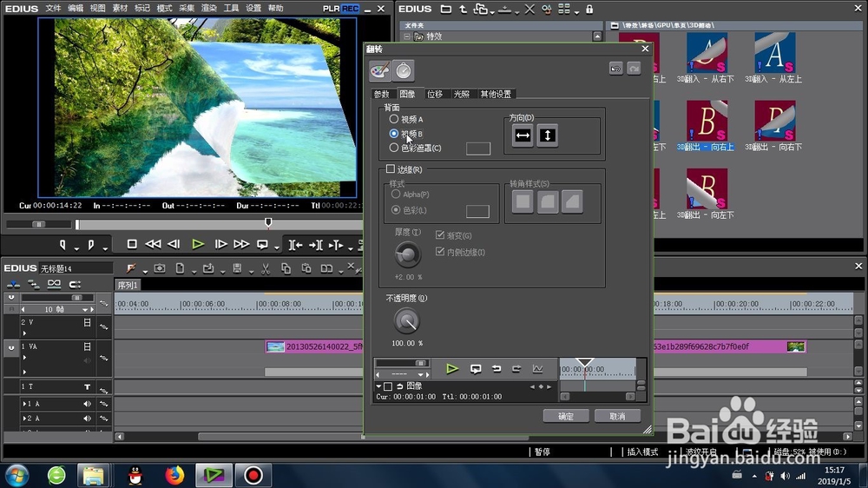
Task: Click the lock icon in effects panel toolbar
Action: (589, 9)
